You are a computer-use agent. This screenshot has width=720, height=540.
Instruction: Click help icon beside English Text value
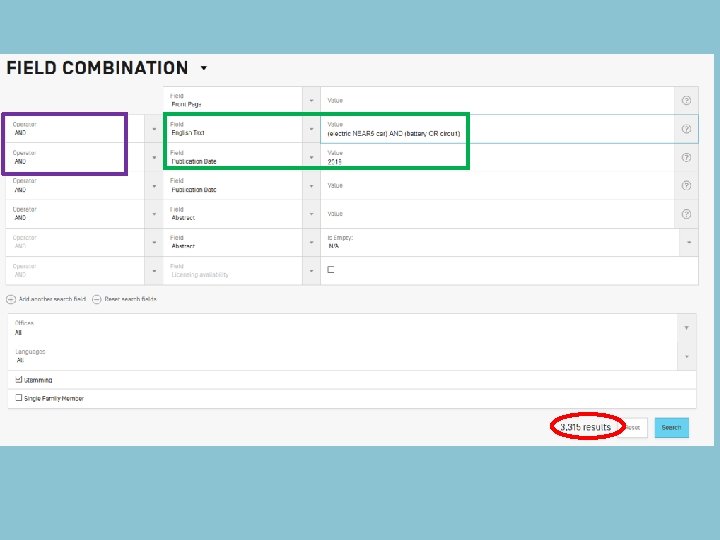[686, 129]
